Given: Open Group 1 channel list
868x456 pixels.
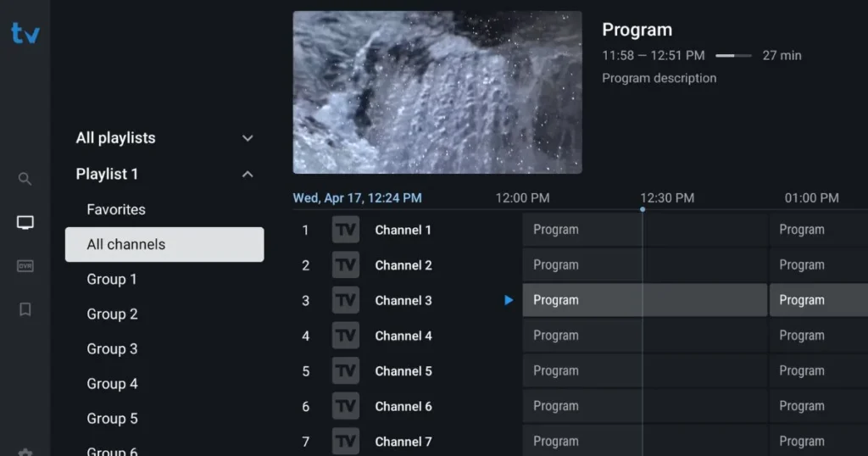Looking at the screenshot, I should (x=112, y=280).
